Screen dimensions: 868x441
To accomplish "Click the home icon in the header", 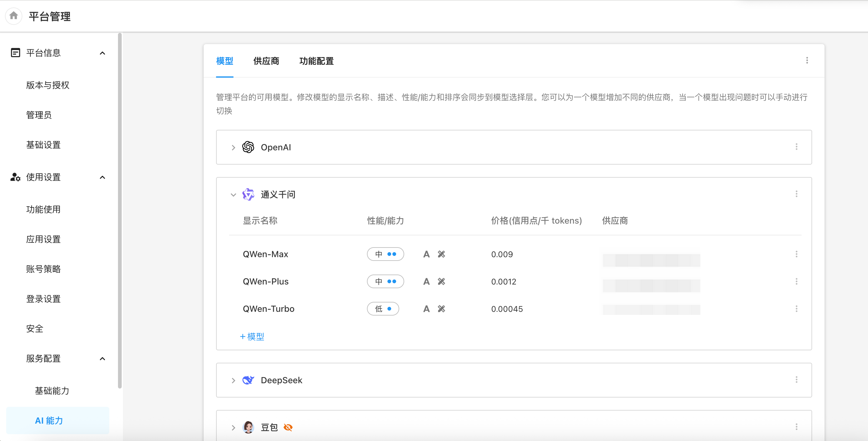I will coord(14,16).
